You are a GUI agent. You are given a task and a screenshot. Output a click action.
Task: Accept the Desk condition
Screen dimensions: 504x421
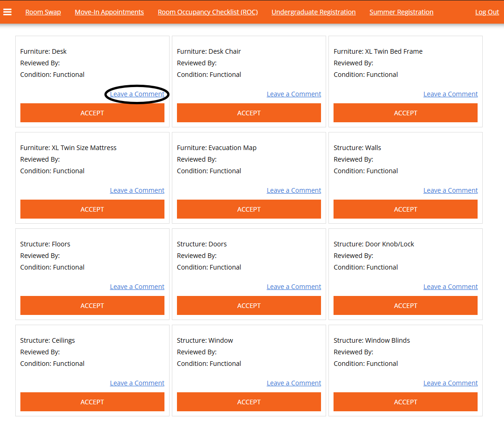92,113
